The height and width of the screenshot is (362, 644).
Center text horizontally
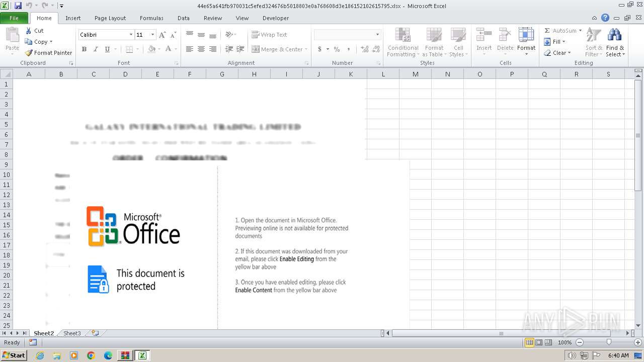click(201, 49)
